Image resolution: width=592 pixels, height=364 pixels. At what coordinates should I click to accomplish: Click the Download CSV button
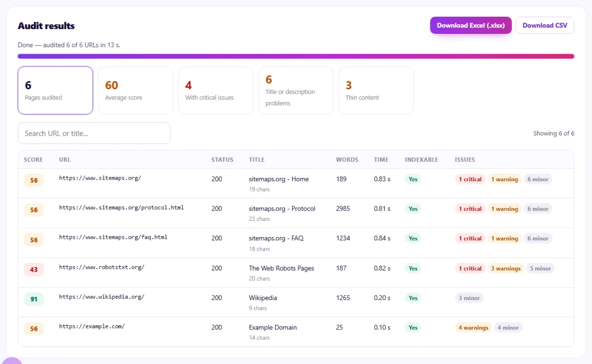(545, 25)
